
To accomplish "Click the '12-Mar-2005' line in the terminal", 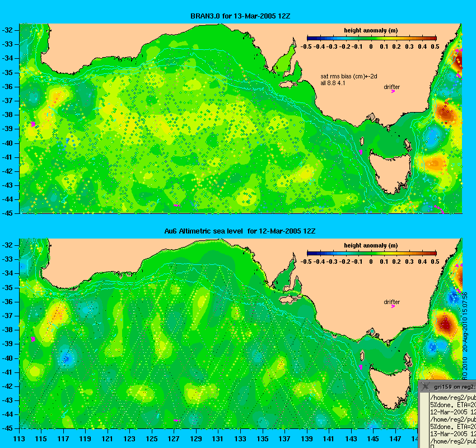I will 453,412.
